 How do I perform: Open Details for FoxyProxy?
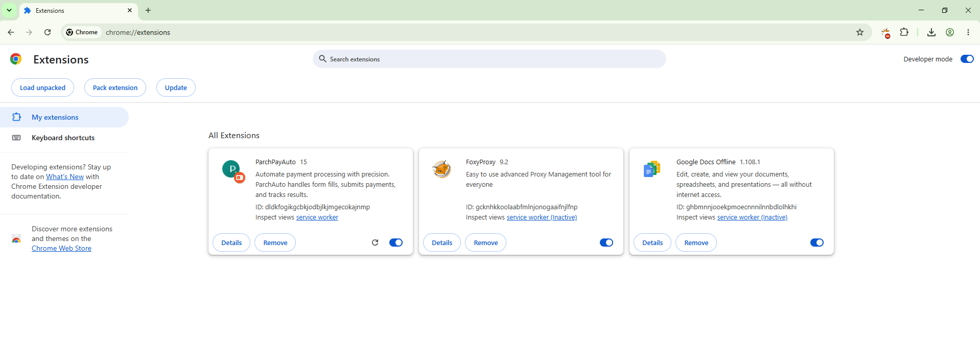(442, 243)
